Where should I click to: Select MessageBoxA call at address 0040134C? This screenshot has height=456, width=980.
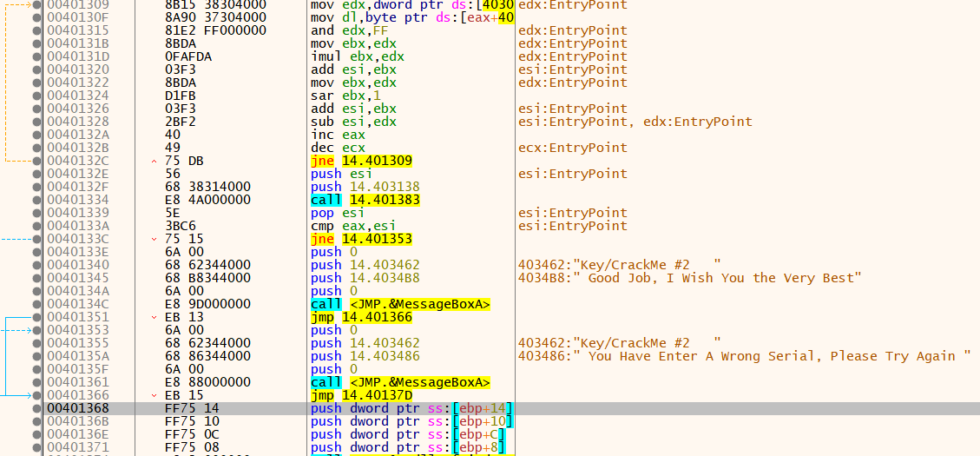point(401,304)
